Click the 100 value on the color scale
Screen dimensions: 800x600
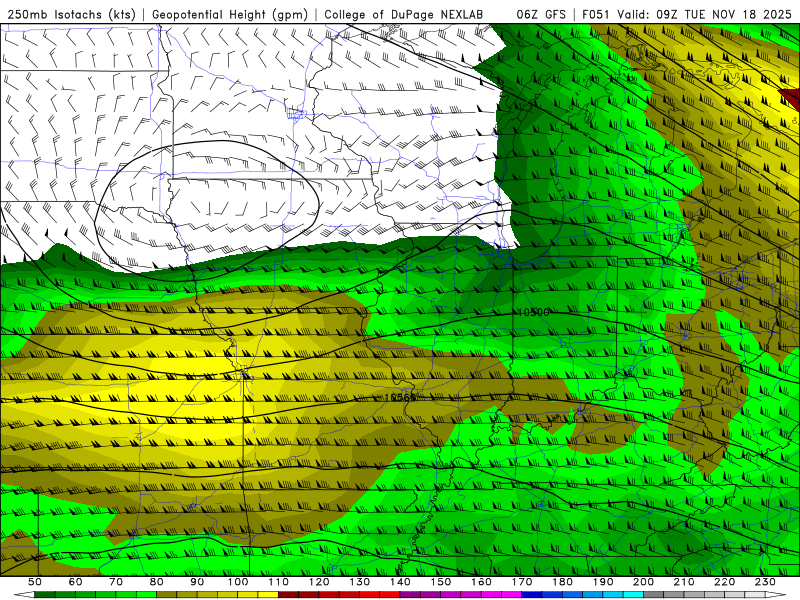click(238, 582)
